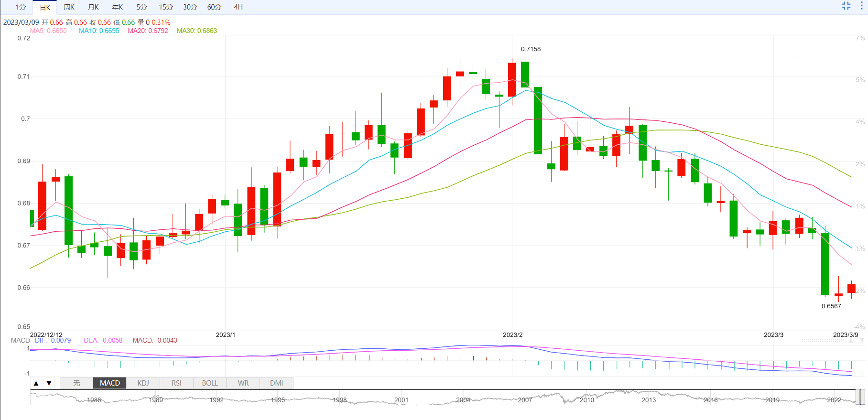Click the timeline range slider handle
The width and height of the screenshot is (868, 420).
point(859,397)
